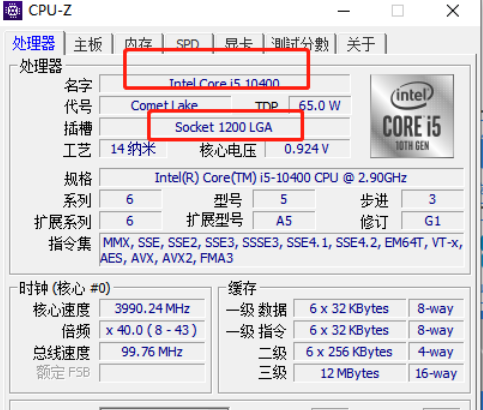Click the 系列 value 6
This screenshot has width=483, height=410.
(x=130, y=199)
